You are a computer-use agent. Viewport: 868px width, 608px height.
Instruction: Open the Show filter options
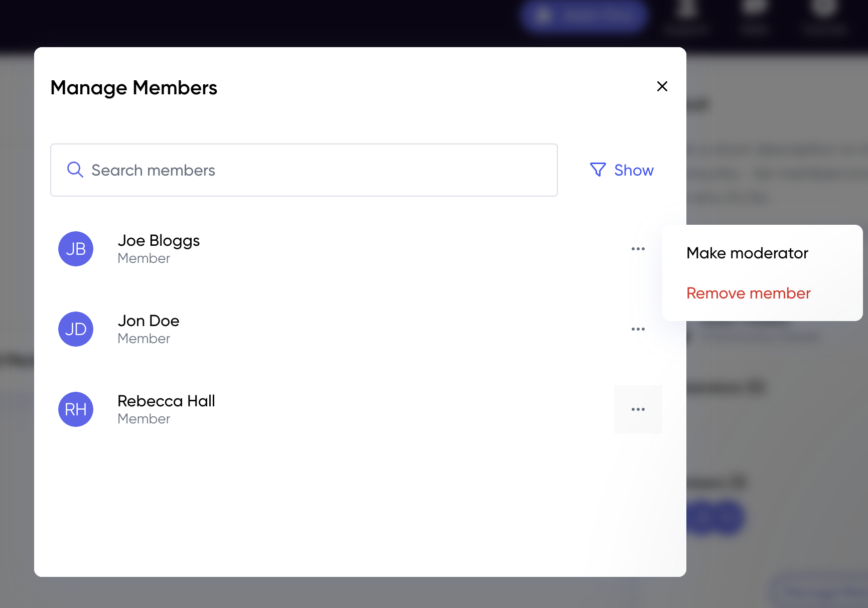tap(622, 170)
